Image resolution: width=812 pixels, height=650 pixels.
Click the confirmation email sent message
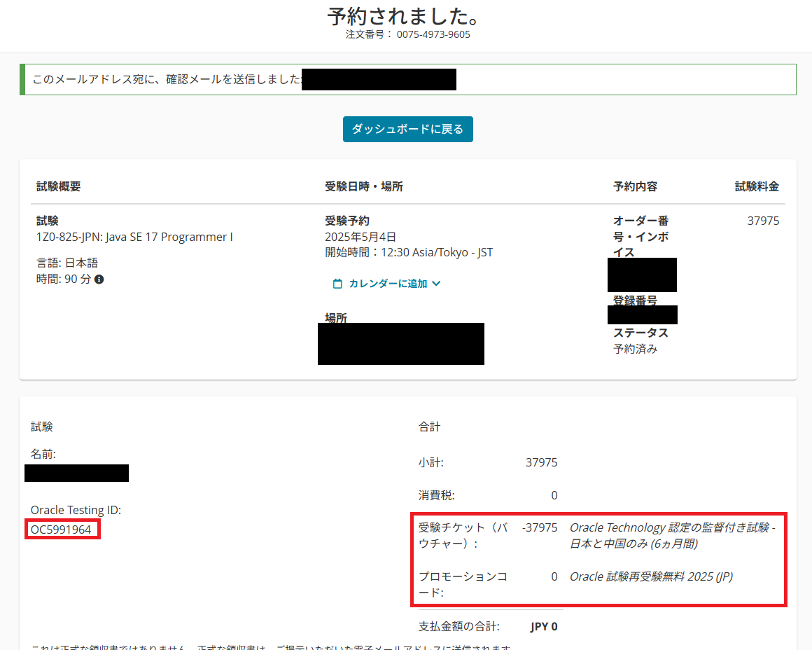(167, 79)
